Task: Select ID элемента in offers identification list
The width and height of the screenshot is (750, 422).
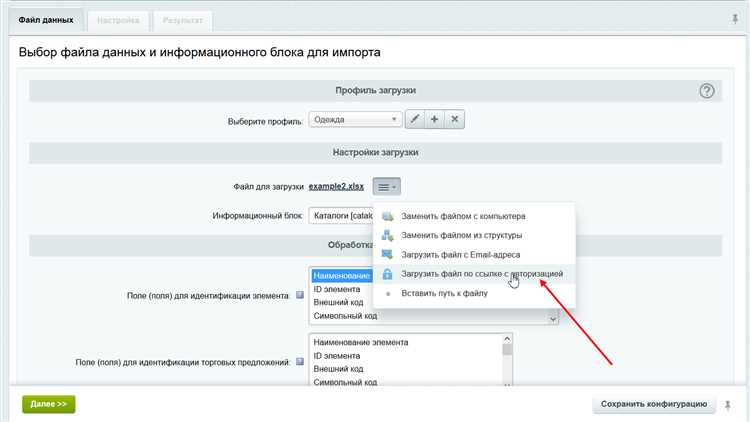Action: [x=337, y=355]
